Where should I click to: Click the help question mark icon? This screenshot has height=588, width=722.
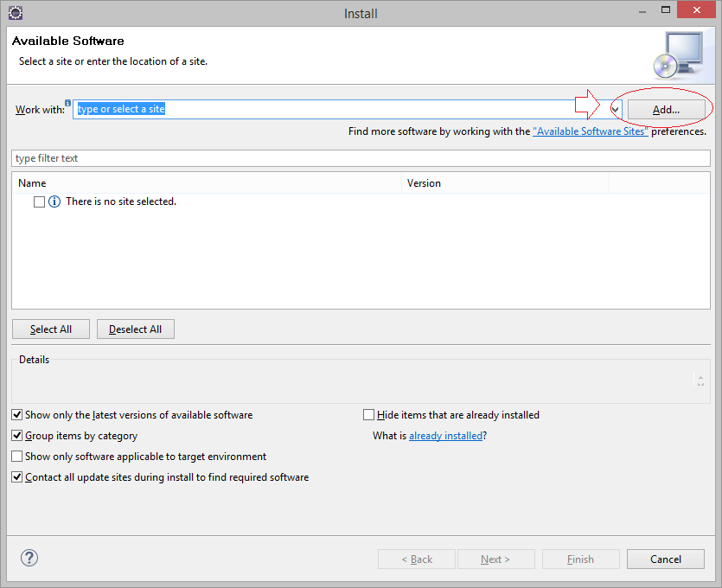29,558
